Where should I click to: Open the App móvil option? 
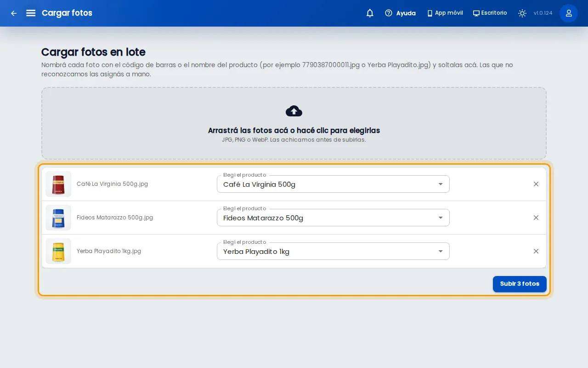pyautogui.click(x=445, y=13)
